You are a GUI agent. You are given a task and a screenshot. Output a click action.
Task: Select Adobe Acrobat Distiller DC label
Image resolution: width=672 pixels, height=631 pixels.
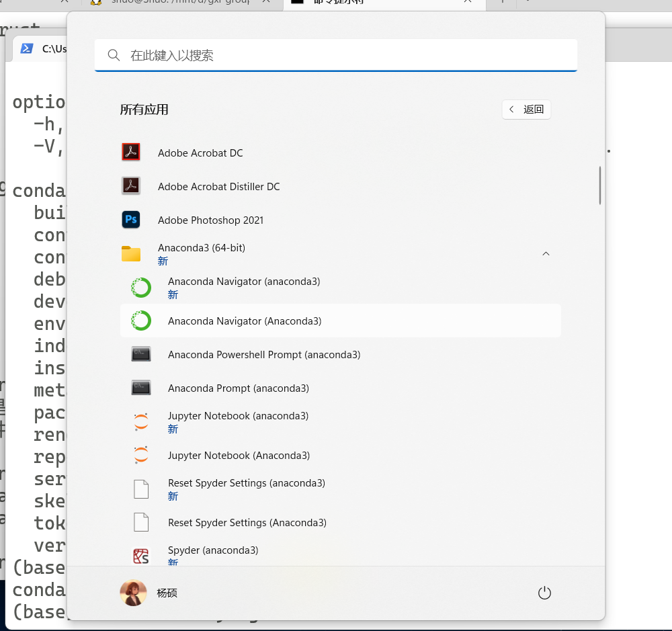[x=218, y=186]
